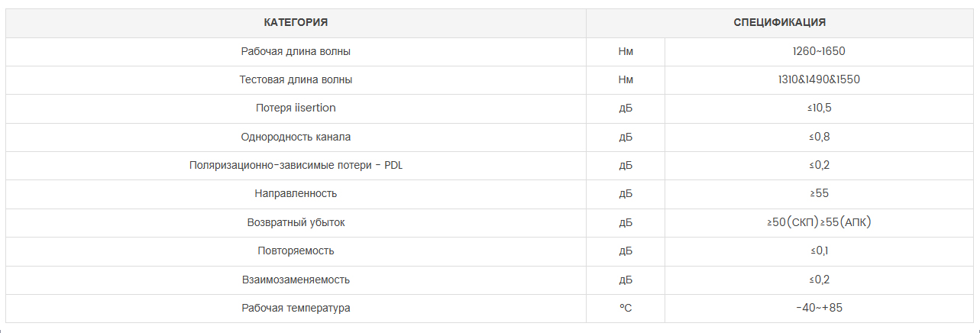Screen dimensions: 980x333
Task: Select the ≤0,1 value cell
Action: tap(819, 251)
